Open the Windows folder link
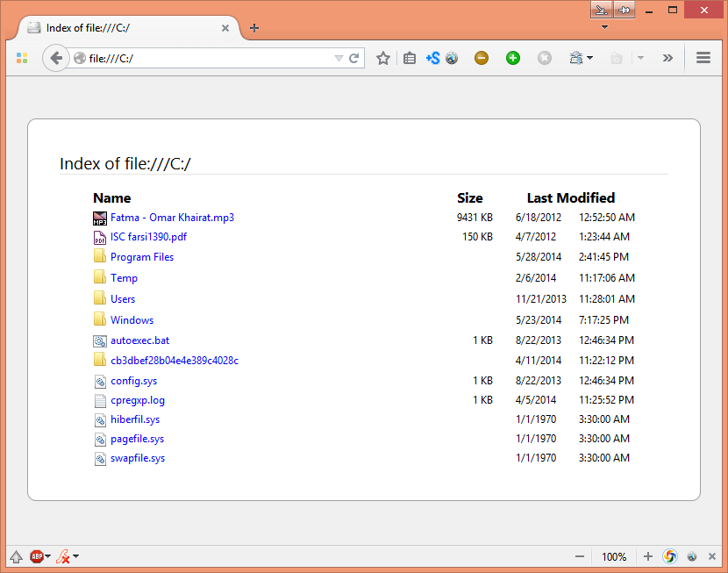 click(132, 320)
